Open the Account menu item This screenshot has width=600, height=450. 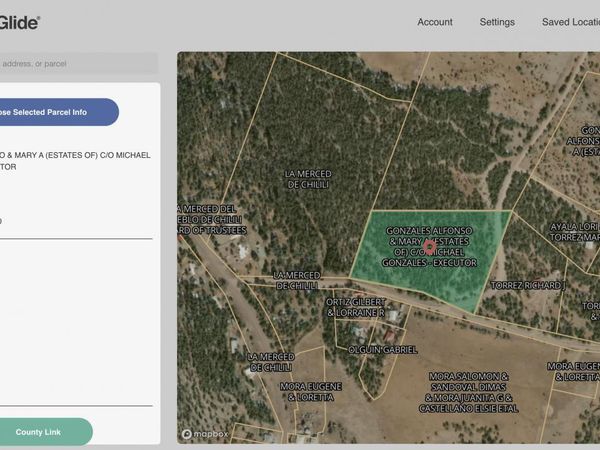[x=435, y=22]
